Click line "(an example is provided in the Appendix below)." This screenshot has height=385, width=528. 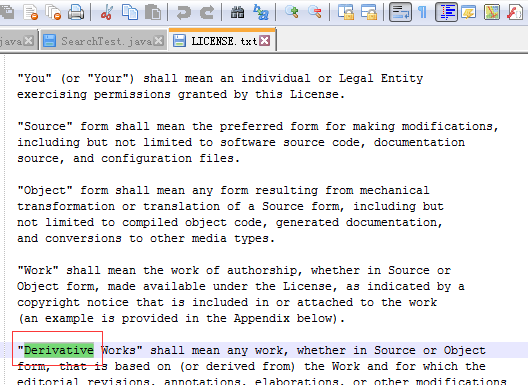tap(181, 318)
